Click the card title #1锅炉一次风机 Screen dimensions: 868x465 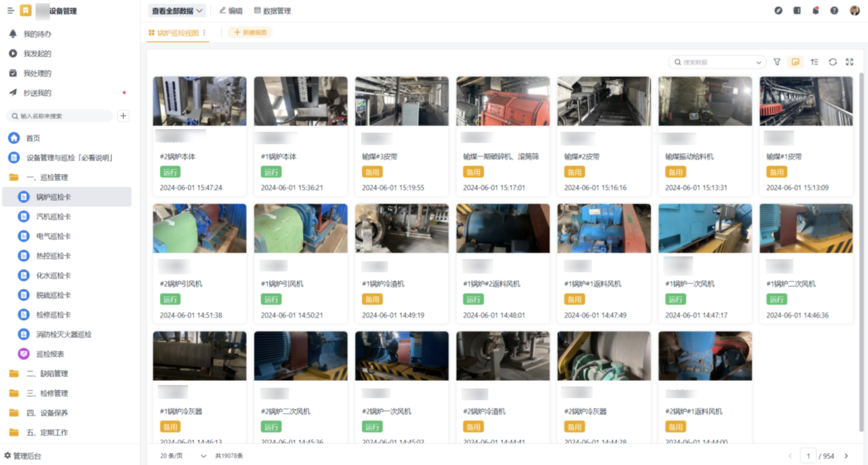690,284
